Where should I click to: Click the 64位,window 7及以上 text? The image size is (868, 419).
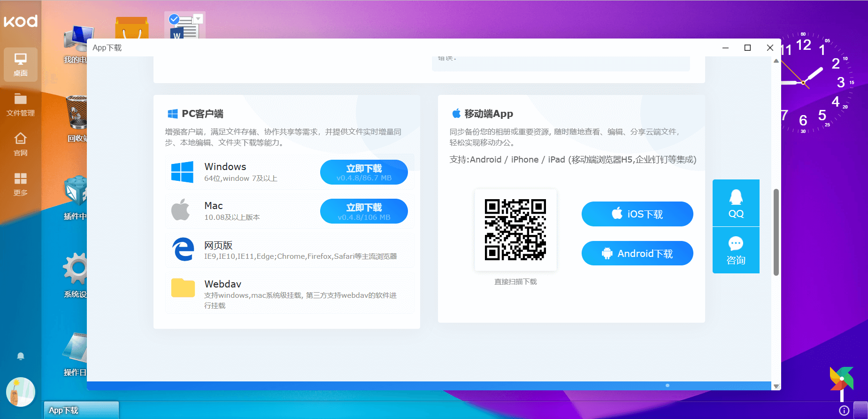pyautogui.click(x=241, y=178)
